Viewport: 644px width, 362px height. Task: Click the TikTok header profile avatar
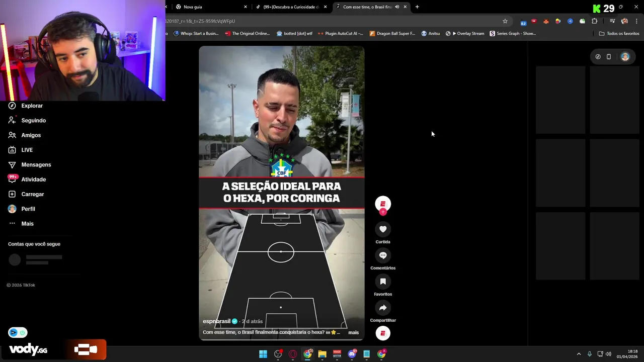pos(625,57)
